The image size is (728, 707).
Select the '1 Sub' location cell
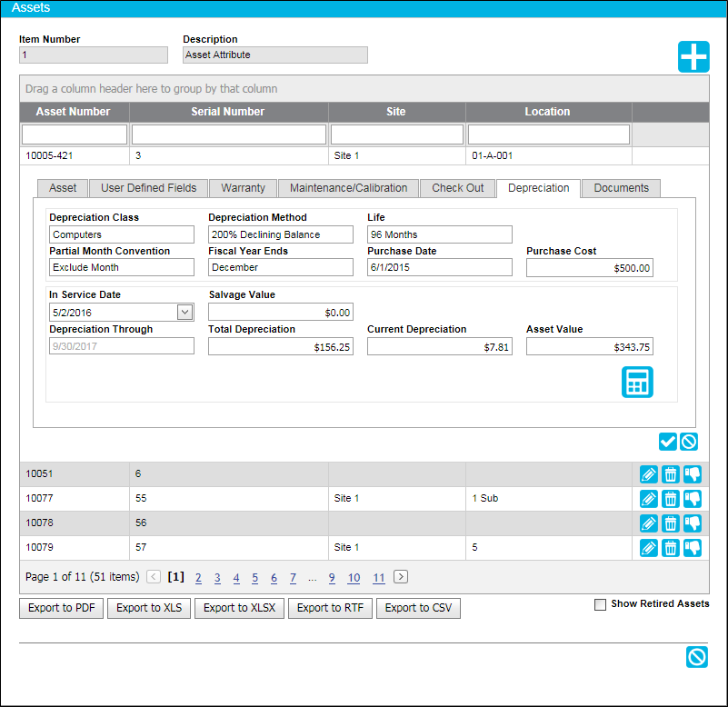(549, 499)
